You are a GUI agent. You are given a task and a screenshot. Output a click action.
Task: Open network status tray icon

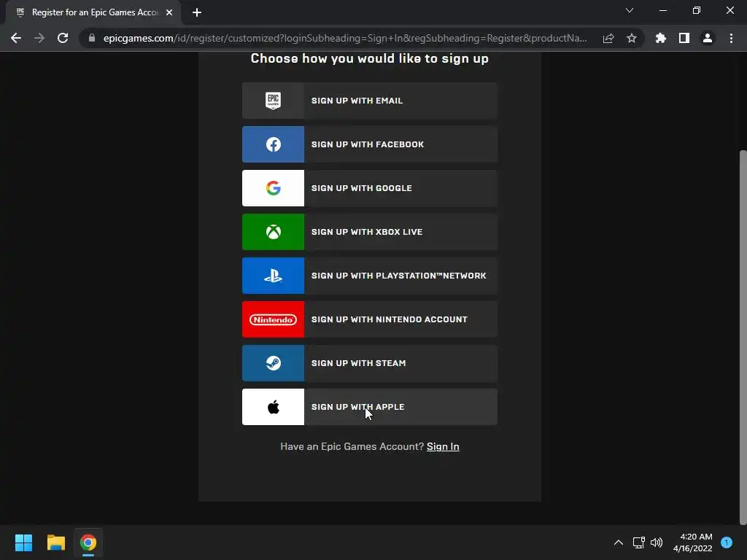click(639, 542)
